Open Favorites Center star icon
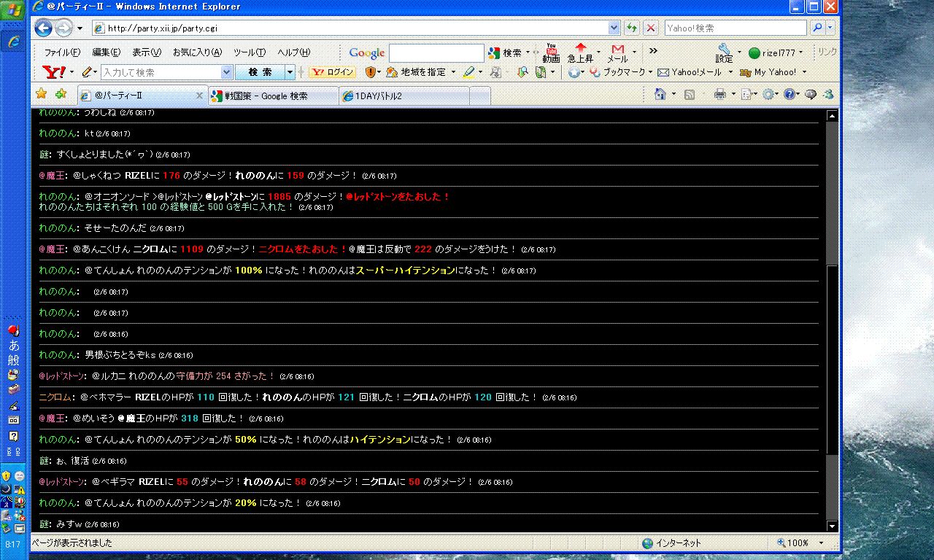The height and width of the screenshot is (560, 934). 42,94
